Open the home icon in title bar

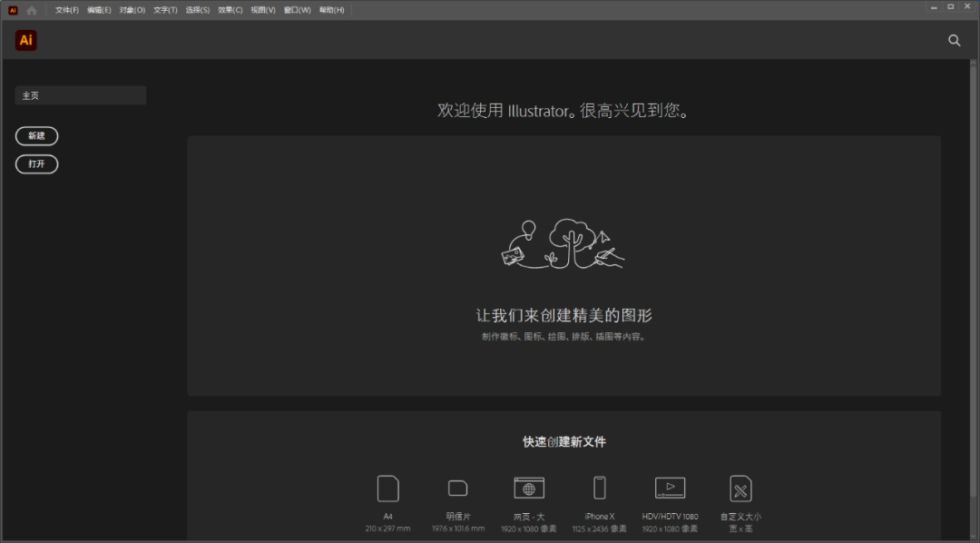pyautogui.click(x=31, y=10)
